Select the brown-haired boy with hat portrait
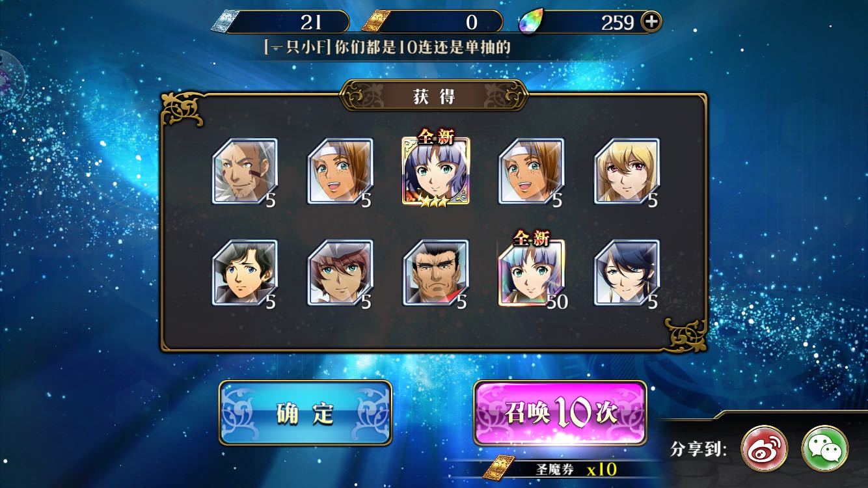The image size is (868, 488). click(340, 273)
